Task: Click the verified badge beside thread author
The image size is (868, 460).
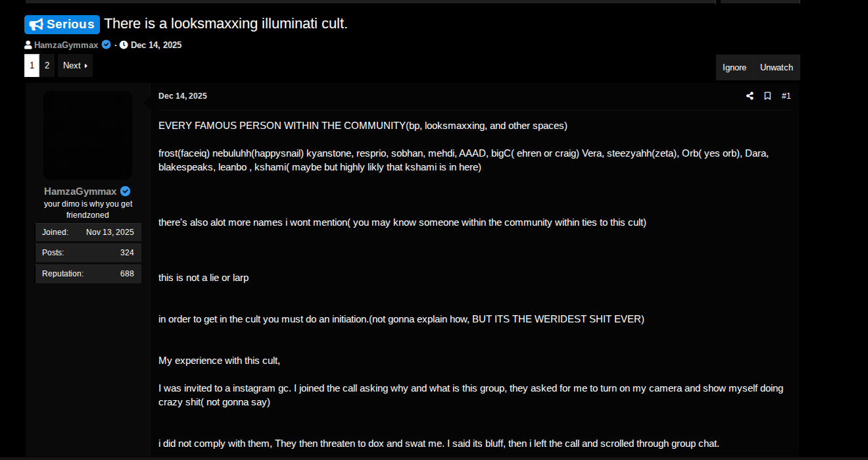Action: coord(106,45)
